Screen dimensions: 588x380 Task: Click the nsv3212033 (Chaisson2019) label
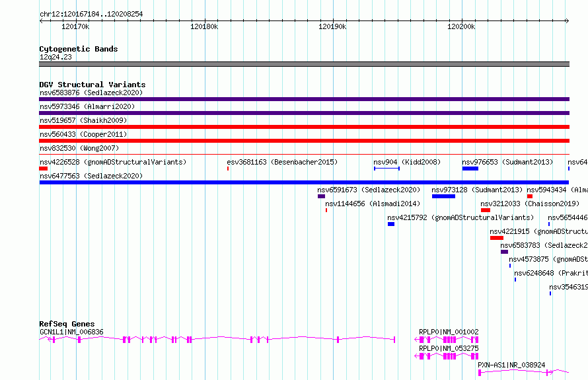pos(530,204)
